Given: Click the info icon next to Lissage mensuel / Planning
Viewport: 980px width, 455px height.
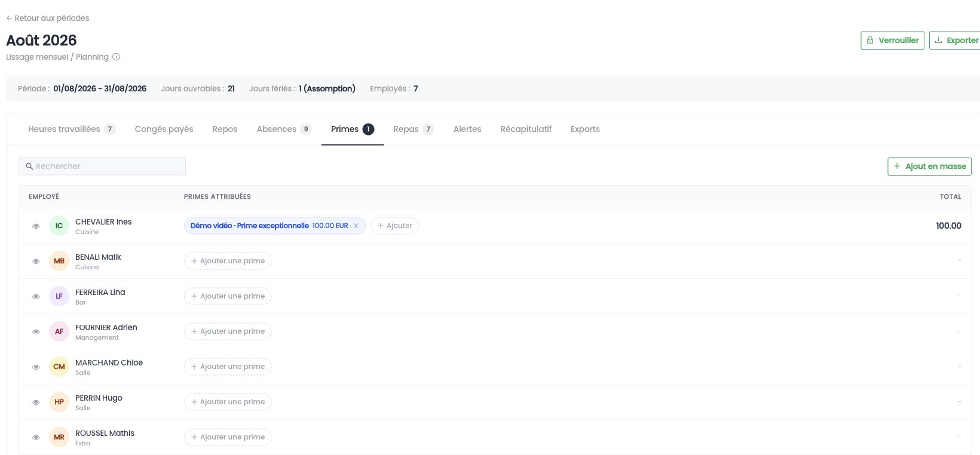Looking at the screenshot, I should click(117, 57).
